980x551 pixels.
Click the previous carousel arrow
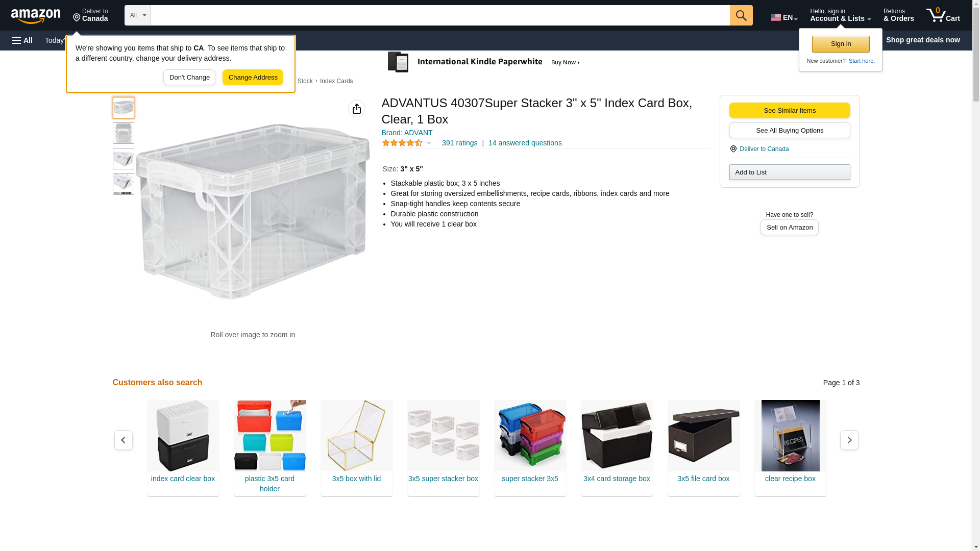124,440
